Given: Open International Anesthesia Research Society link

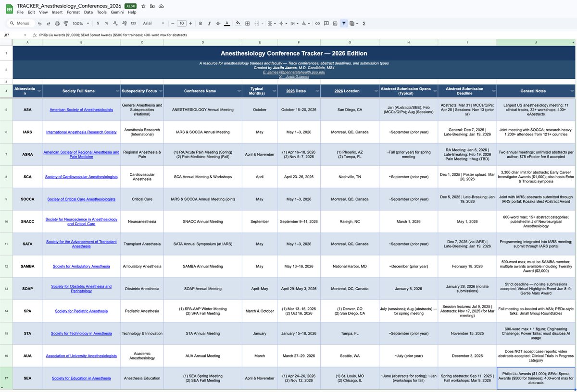Looking at the screenshot, I should 81,132.
